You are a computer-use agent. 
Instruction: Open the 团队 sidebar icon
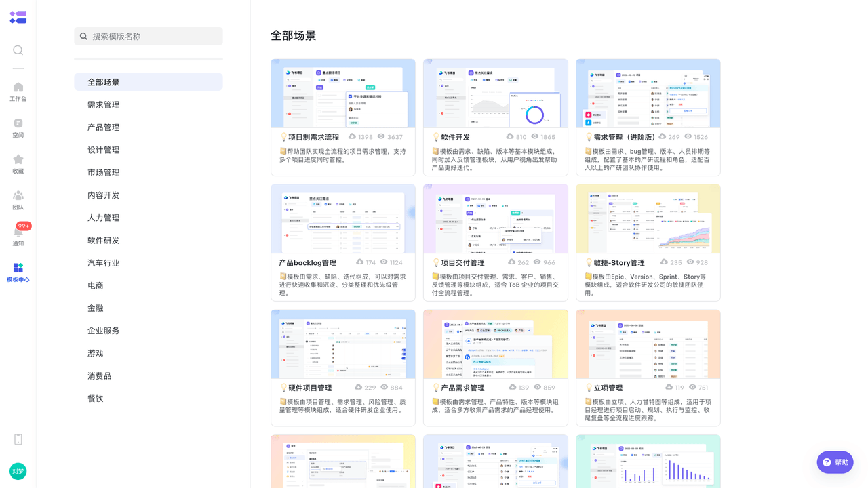tap(18, 200)
